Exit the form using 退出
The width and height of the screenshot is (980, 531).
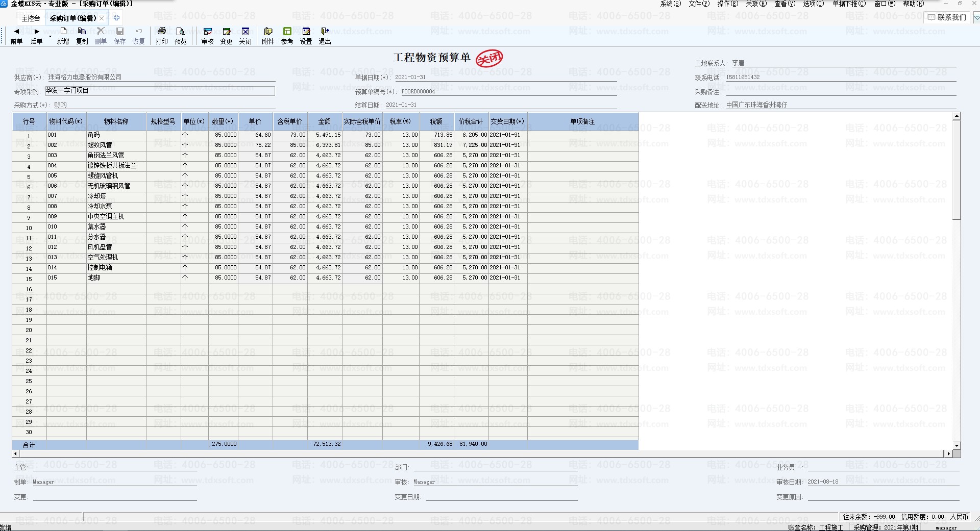[325, 36]
